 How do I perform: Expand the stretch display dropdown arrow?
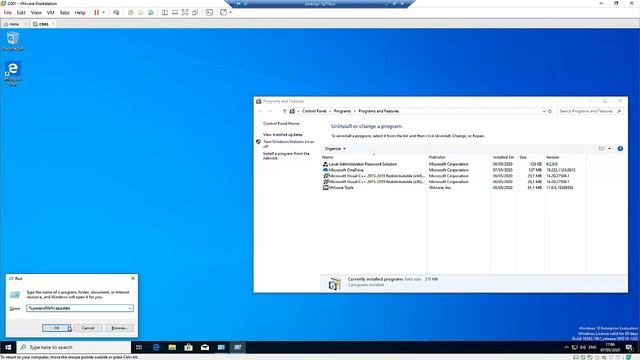[231, 13]
